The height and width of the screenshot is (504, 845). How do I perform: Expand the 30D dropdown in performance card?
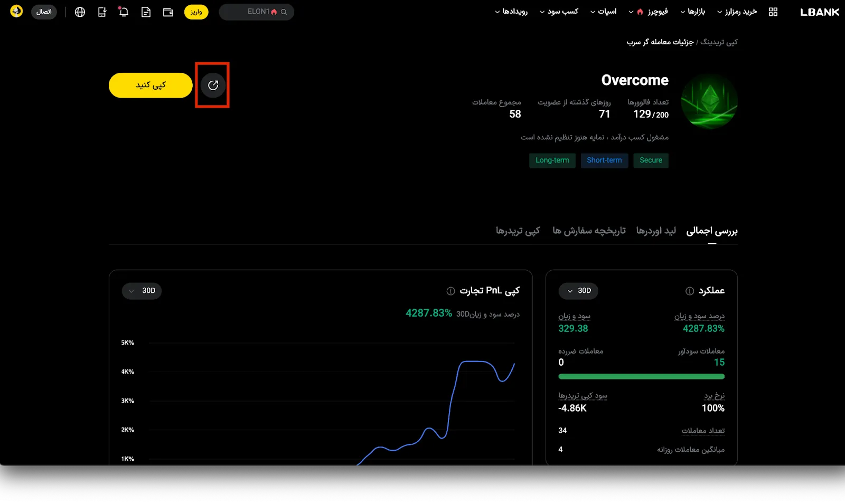pyautogui.click(x=578, y=291)
